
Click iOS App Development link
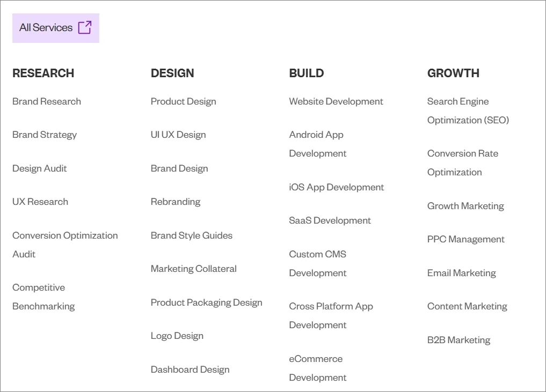point(337,187)
